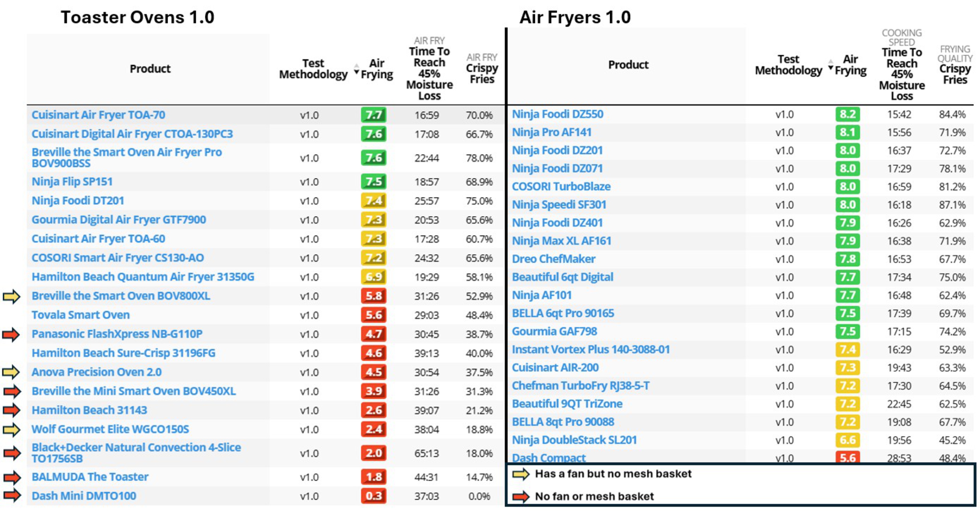Click red legend arrow for no fan

521,496
